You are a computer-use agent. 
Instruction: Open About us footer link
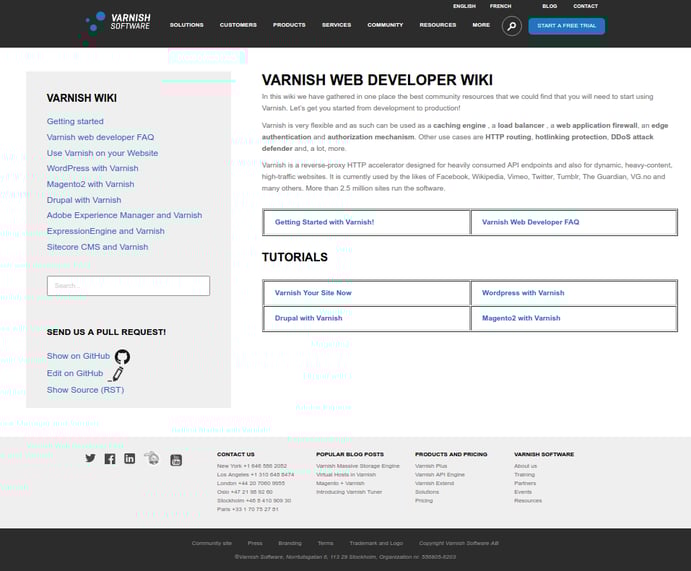[525, 466]
